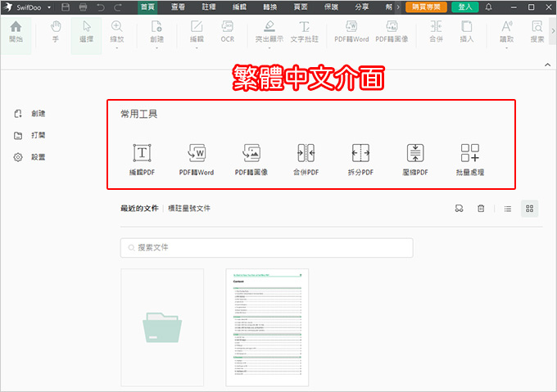Click the 搜索文件 search field

click(267, 248)
